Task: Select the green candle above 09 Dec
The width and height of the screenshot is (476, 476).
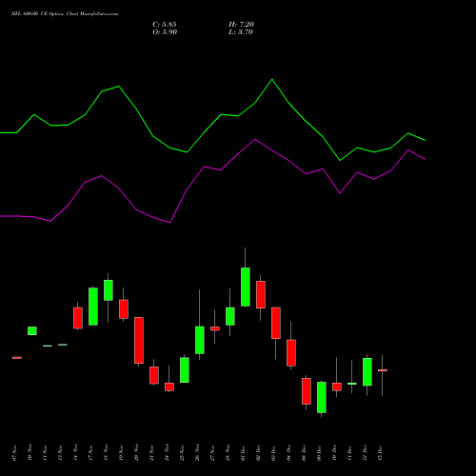Action: pyautogui.click(x=322, y=397)
